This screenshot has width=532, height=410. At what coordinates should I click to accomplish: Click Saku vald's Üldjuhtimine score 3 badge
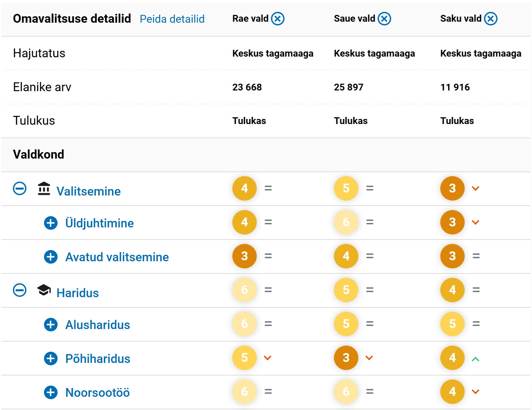452,222
